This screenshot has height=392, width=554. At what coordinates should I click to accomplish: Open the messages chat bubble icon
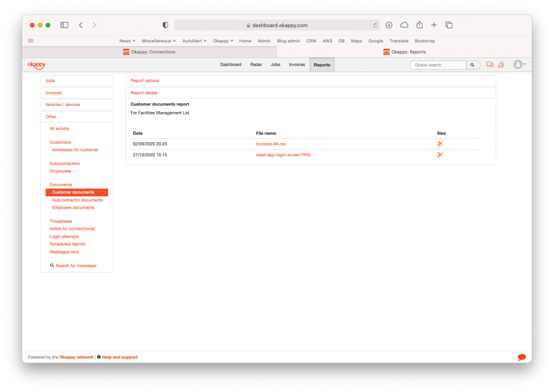click(x=490, y=64)
